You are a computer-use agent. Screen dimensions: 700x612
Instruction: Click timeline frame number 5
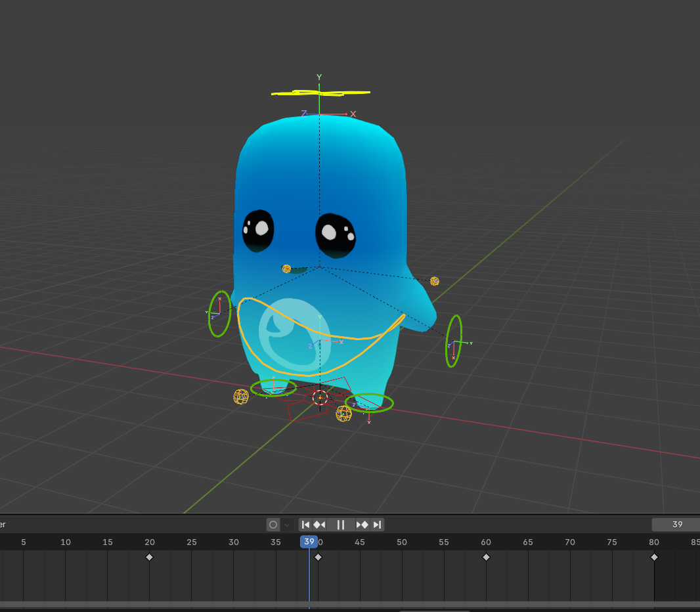click(24, 542)
